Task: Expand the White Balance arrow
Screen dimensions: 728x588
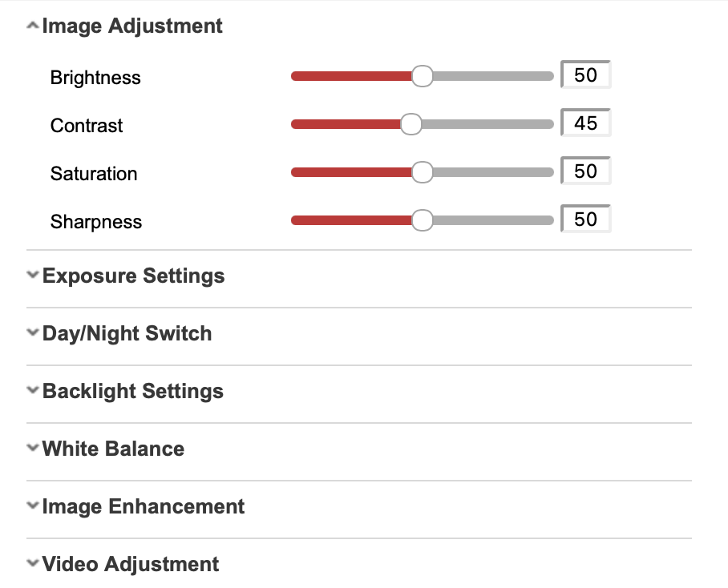Action: click(32, 449)
